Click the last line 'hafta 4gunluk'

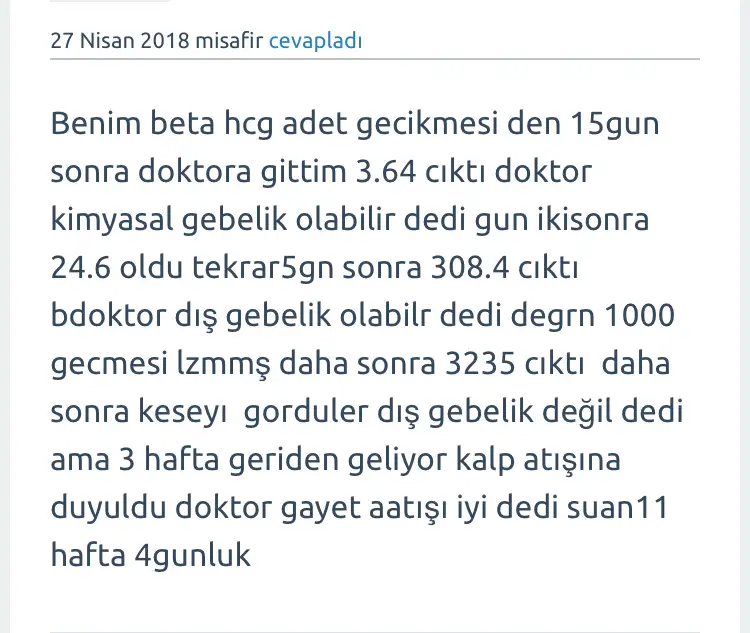[151, 556]
